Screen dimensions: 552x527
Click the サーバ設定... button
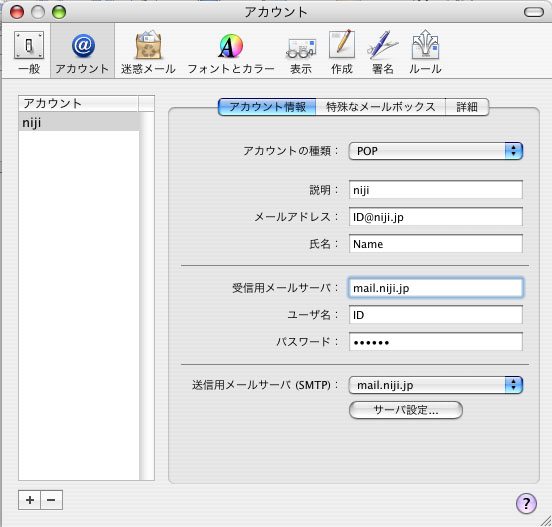(x=406, y=410)
